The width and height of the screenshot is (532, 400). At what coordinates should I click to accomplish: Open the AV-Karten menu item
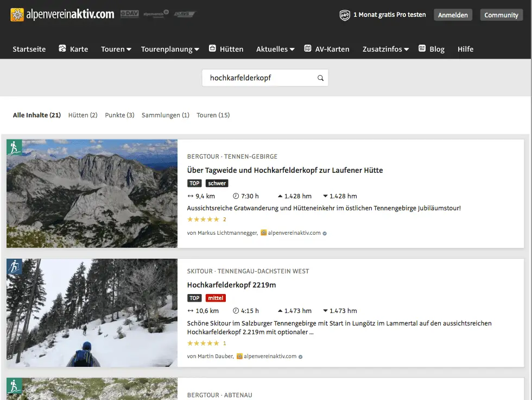pos(332,49)
